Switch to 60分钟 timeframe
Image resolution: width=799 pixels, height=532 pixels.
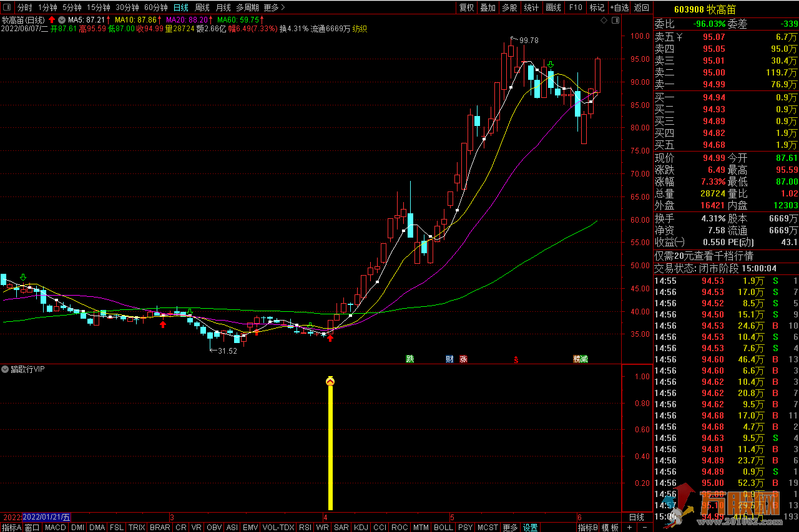[155, 7]
